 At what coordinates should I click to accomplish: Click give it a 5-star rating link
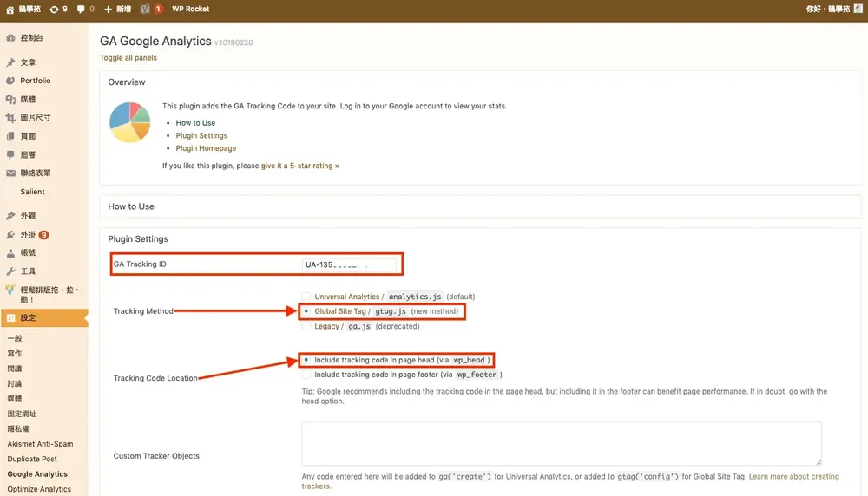pyautogui.click(x=300, y=166)
